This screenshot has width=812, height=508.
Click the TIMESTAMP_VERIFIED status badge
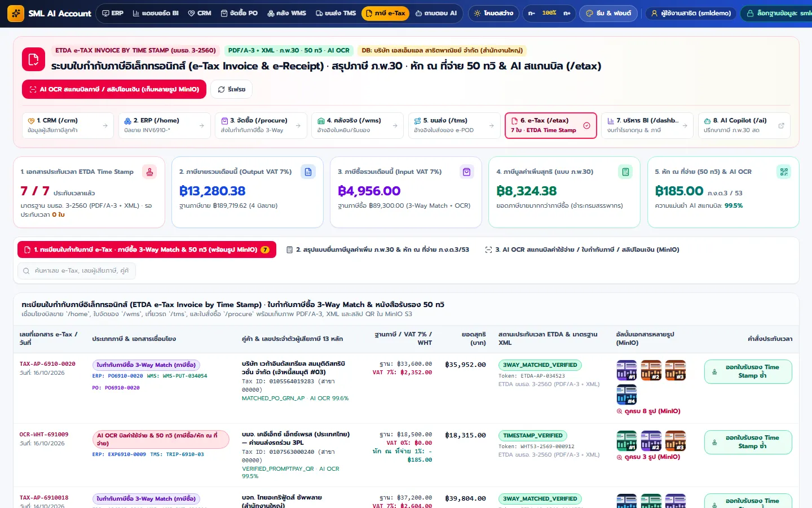pos(533,436)
